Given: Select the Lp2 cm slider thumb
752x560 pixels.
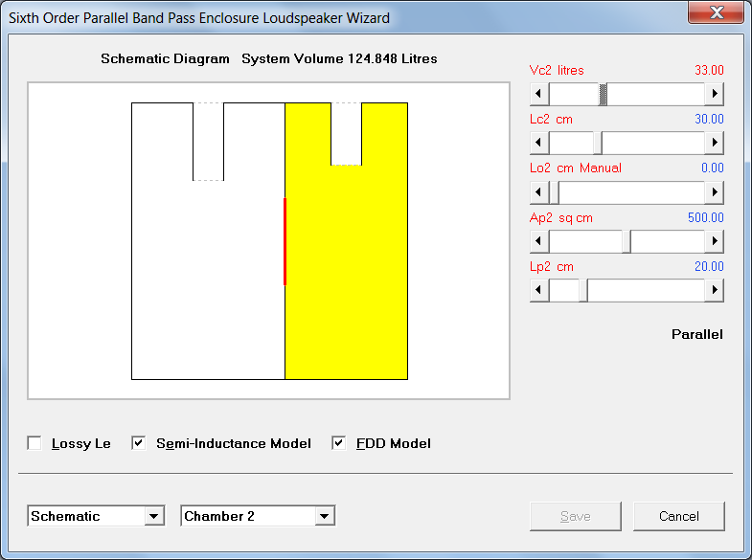Looking at the screenshot, I should [583, 290].
